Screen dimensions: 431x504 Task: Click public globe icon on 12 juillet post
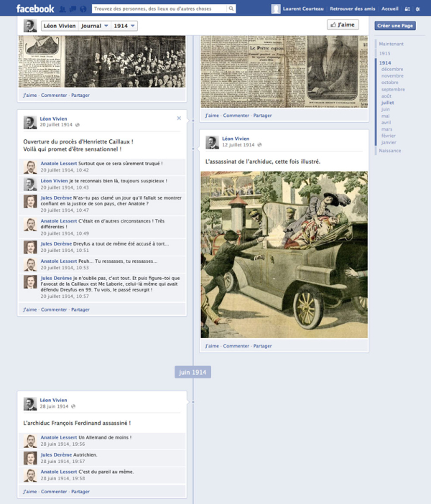coord(259,144)
